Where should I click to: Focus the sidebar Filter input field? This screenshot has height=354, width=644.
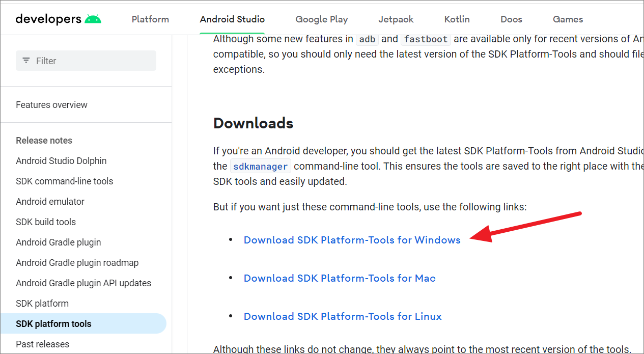point(86,61)
